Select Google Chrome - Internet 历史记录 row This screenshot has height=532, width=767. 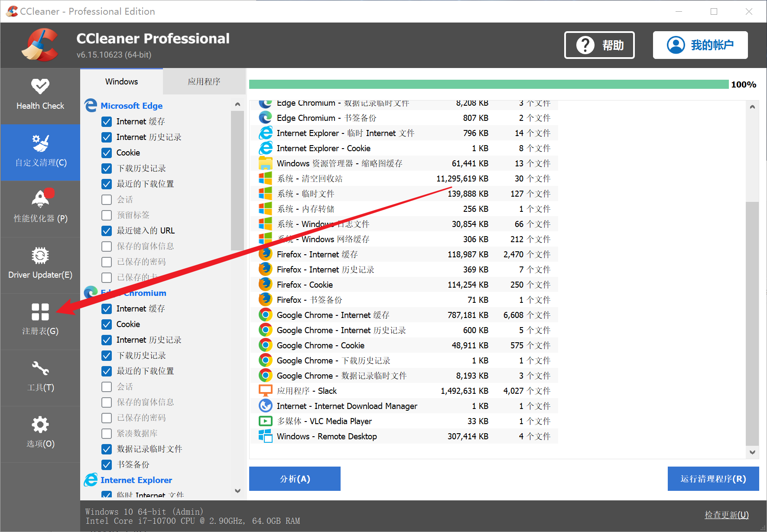404,330
